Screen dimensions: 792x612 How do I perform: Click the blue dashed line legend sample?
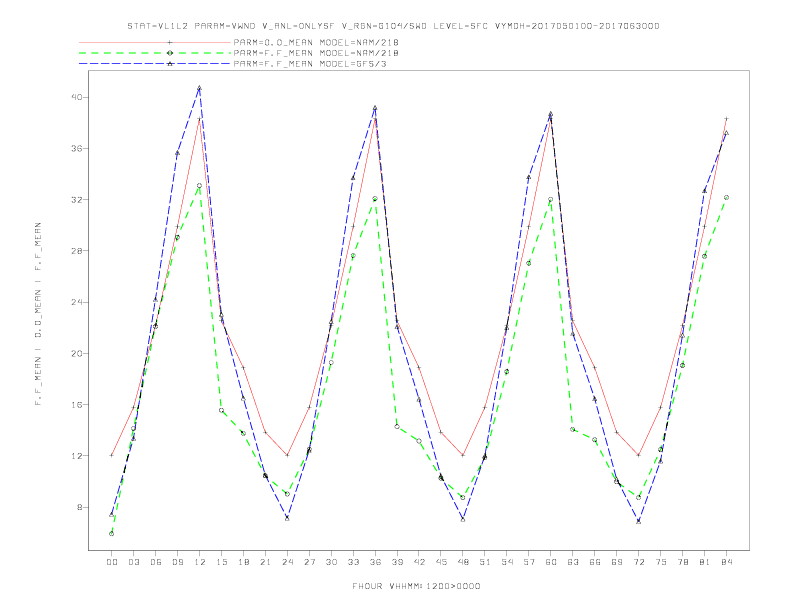[x=155, y=64]
